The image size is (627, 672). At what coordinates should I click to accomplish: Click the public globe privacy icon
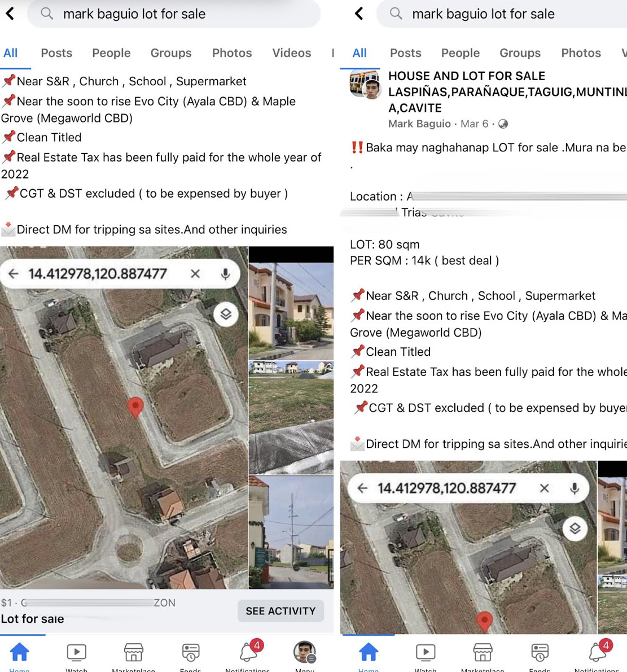point(503,124)
